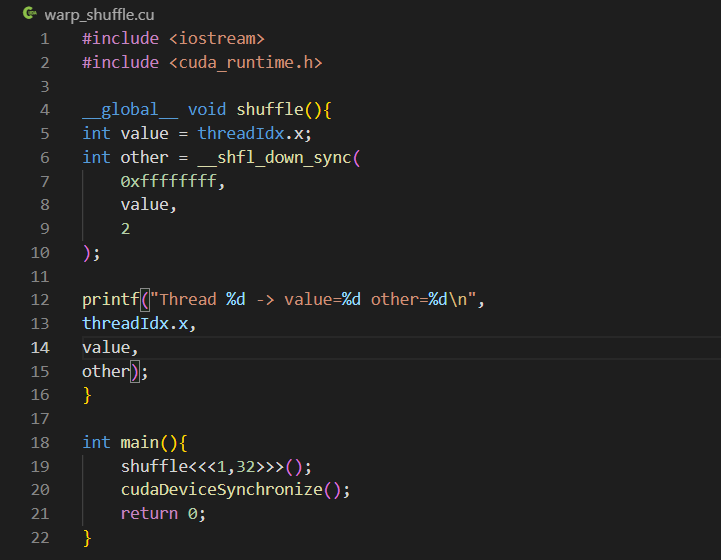This screenshot has width=721, height=560.
Task: Select the warp_shuffle.cu file tab
Action: point(99,15)
